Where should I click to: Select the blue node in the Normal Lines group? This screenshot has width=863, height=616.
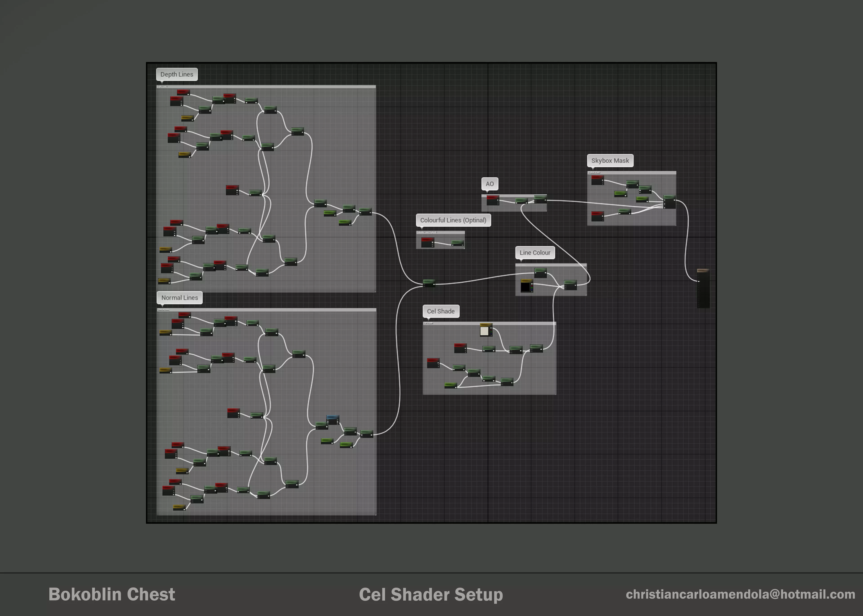coord(332,419)
